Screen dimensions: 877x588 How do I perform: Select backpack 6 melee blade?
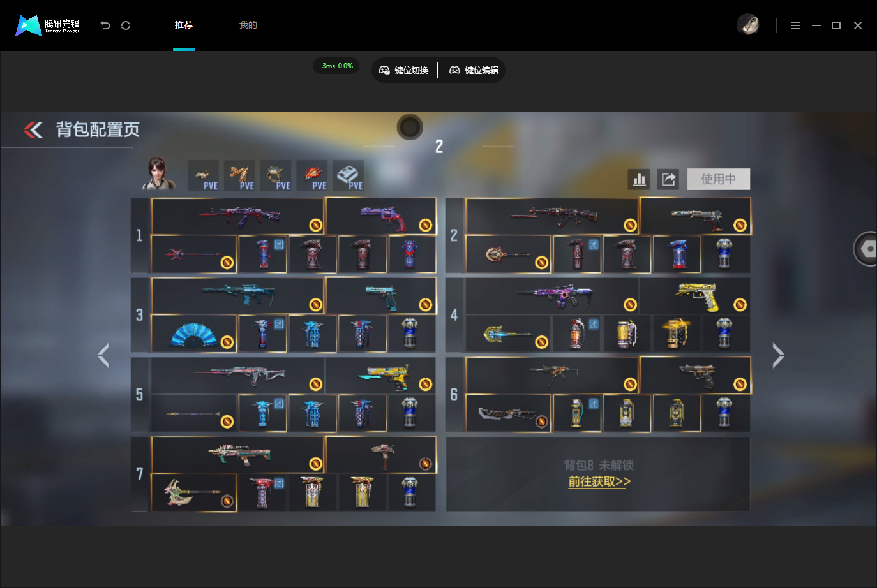tap(508, 413)
